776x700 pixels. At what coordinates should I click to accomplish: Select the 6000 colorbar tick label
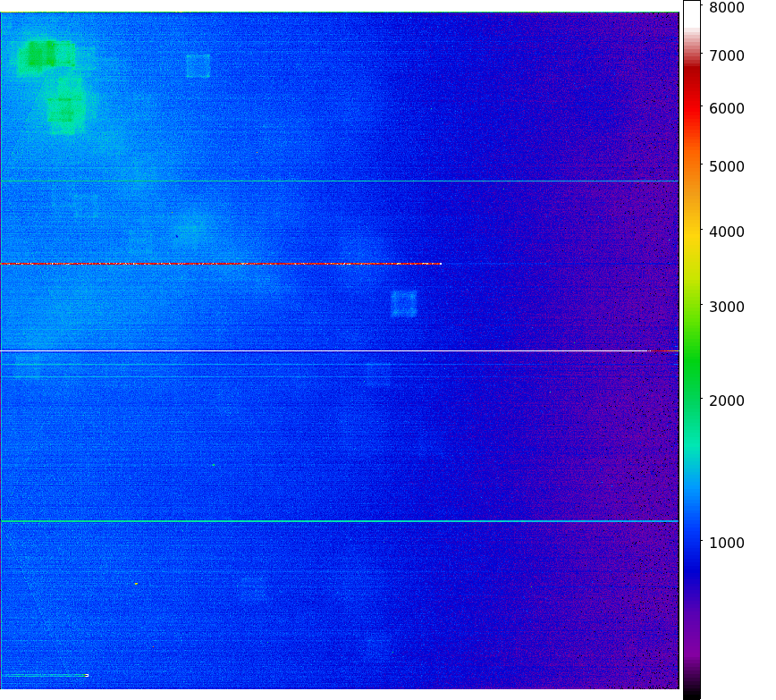[x=726, y=108]
